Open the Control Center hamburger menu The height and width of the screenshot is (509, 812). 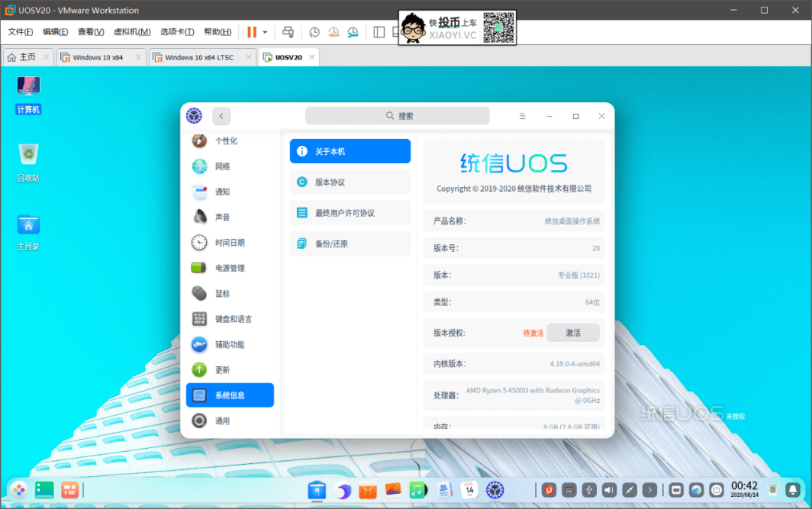click(523, 116)
